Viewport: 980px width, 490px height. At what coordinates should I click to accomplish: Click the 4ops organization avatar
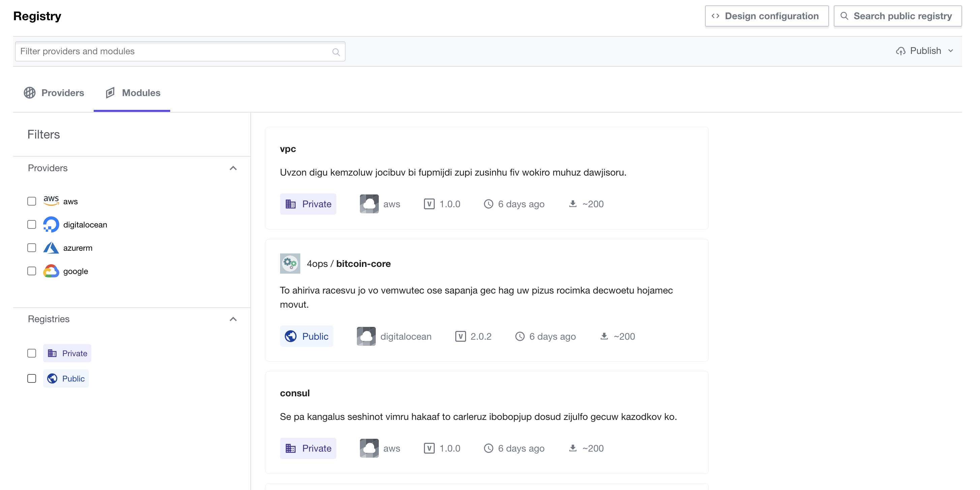point(290,263)
